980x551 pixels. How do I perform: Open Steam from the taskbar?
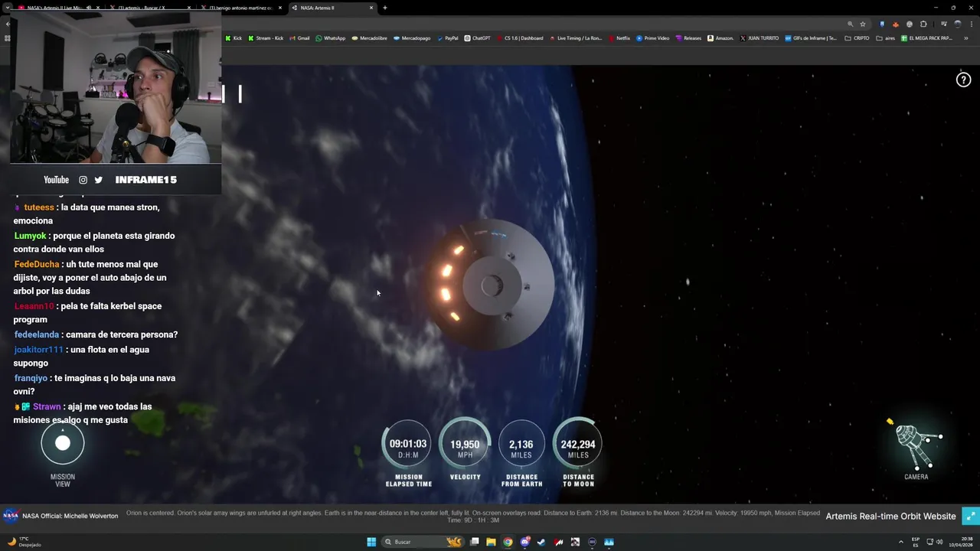tap(541, 542)
